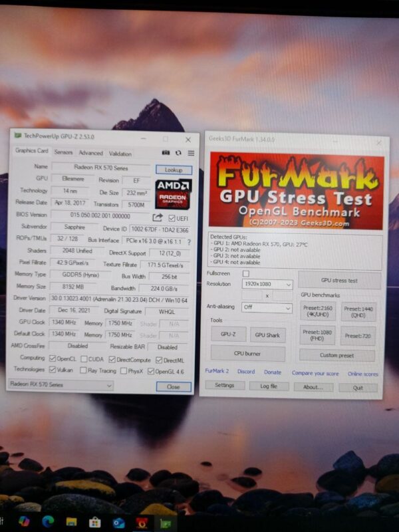
Task: Toggle the Ray Tracing checkbox
Action: pyautogui.click(x=83, y=370)
